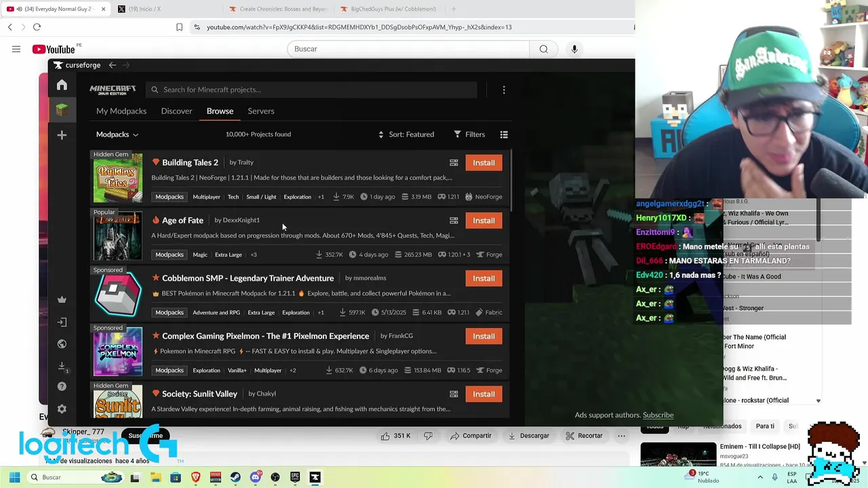Select the Browse tab
Viewport: 868px width, 488px height.
tap(220, 111)
